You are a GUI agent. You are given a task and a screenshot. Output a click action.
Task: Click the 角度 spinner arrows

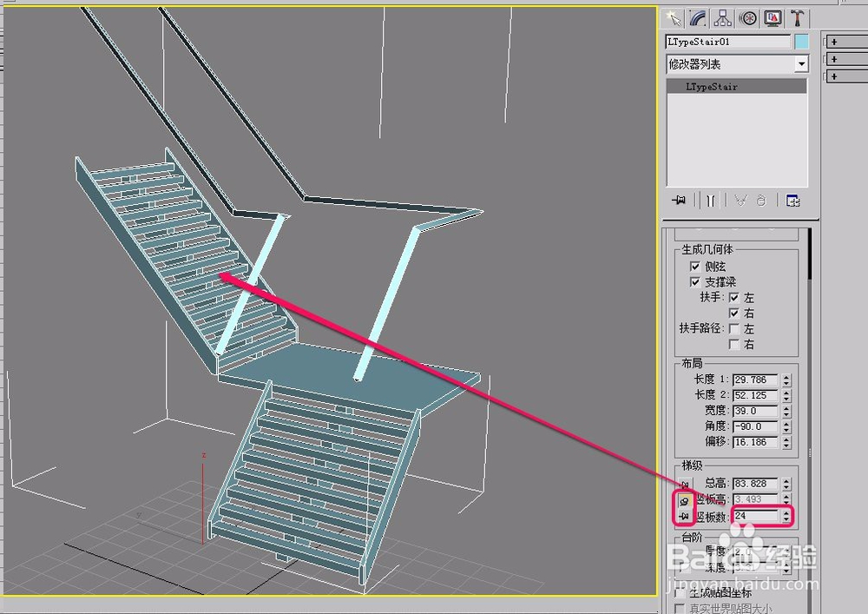point(786,426)
